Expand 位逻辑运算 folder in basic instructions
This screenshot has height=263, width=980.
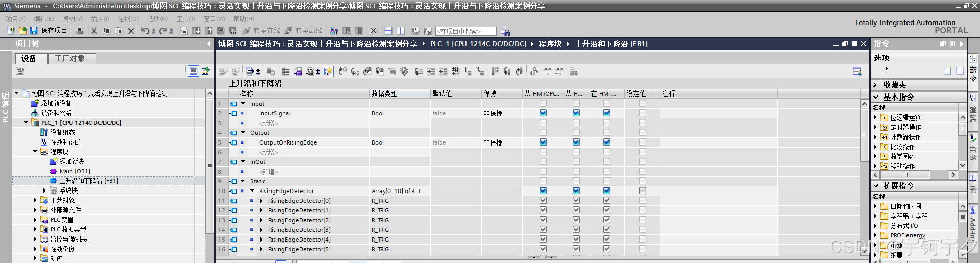click(875, 117)
